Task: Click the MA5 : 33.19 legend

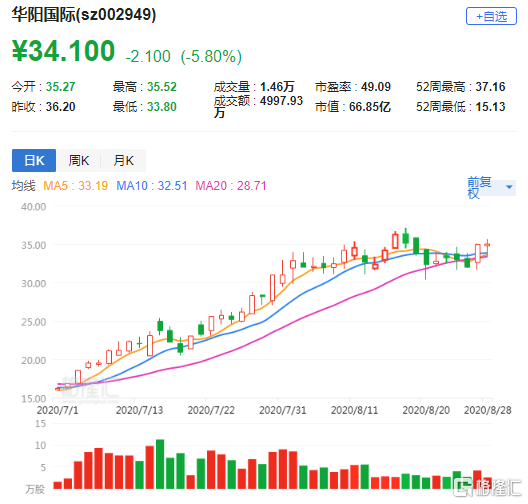Action: coord(75,186)
